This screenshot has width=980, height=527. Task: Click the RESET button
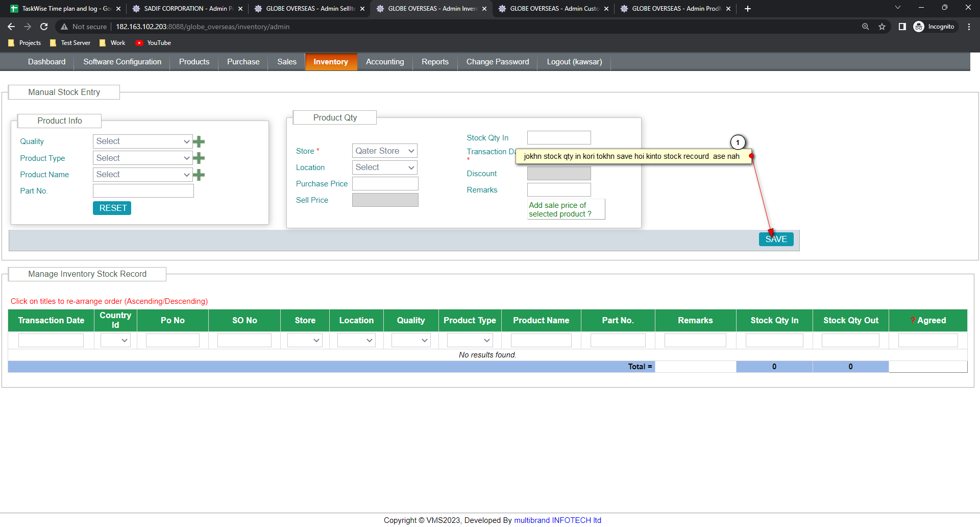(112, 208)
